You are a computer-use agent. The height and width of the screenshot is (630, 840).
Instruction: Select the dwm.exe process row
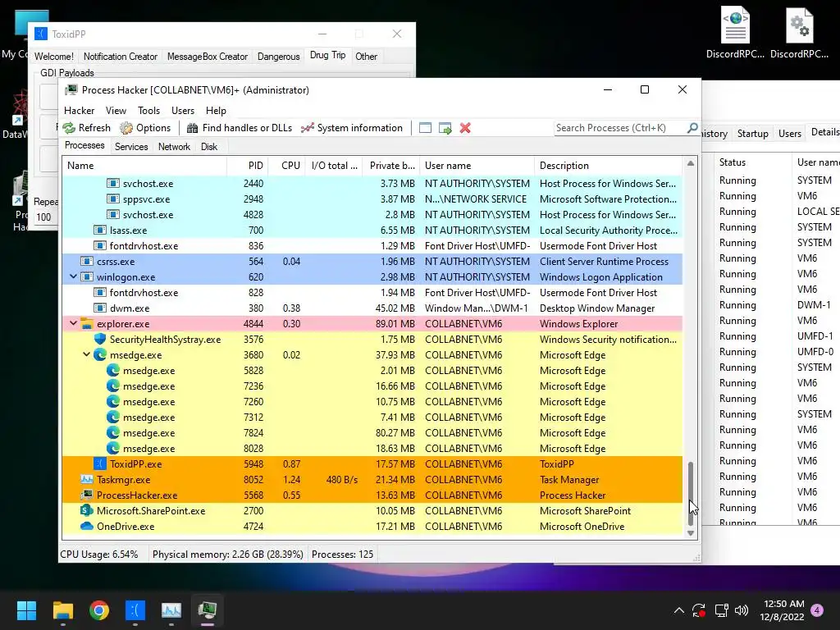click(x=372, y=308)
